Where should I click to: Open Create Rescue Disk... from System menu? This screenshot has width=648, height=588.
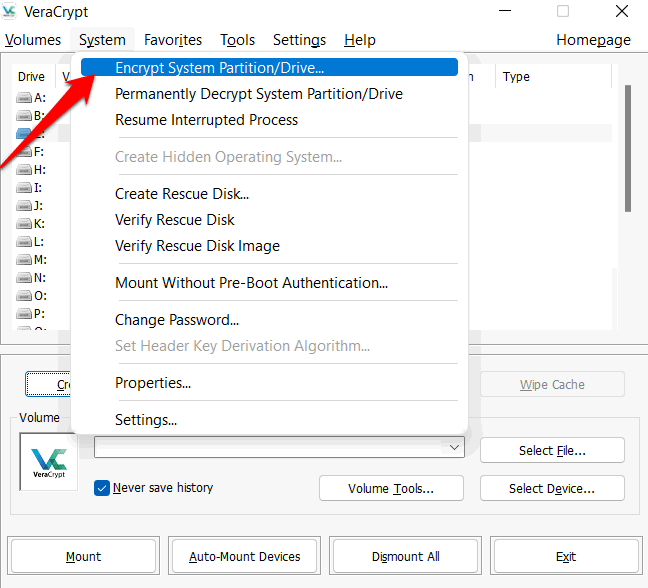tap(269, 194)
